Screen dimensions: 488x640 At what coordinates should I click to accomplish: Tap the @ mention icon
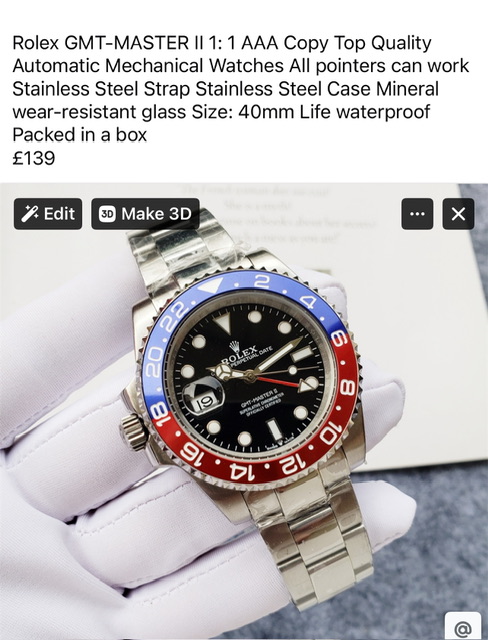463,628
